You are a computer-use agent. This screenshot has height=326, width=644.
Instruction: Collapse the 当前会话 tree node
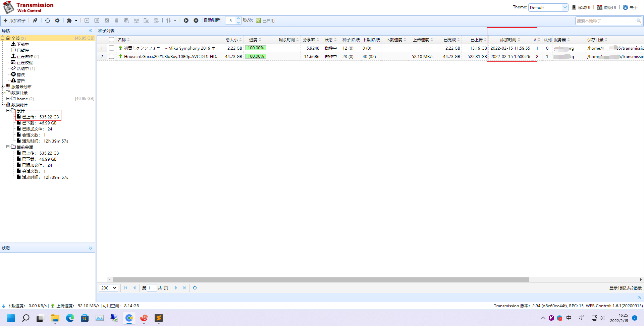coord(8,147)
